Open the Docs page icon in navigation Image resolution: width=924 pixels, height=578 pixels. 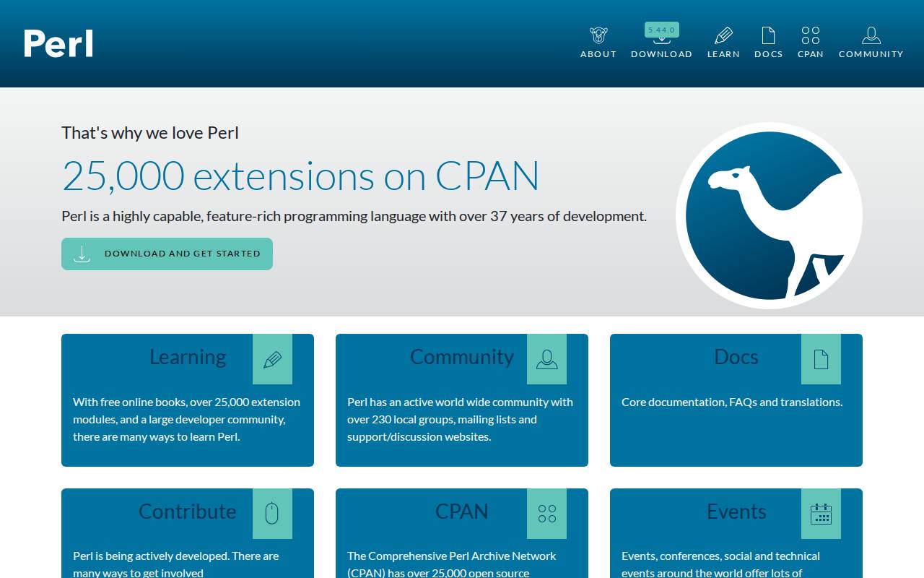(768, 35)
